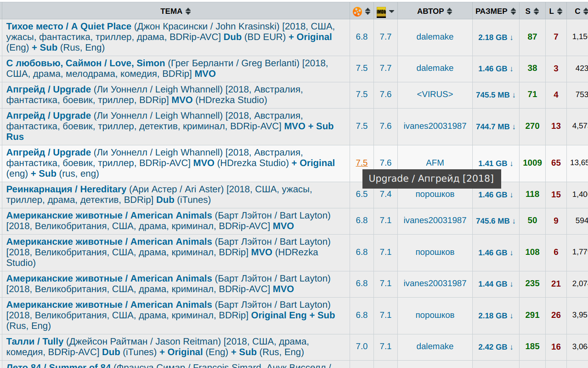The width and height of the screenshot is (588, 368).
Task: Download Love, Simon 1.46 GB torrent
Action: pyautogui.click(x=496, y=69)
